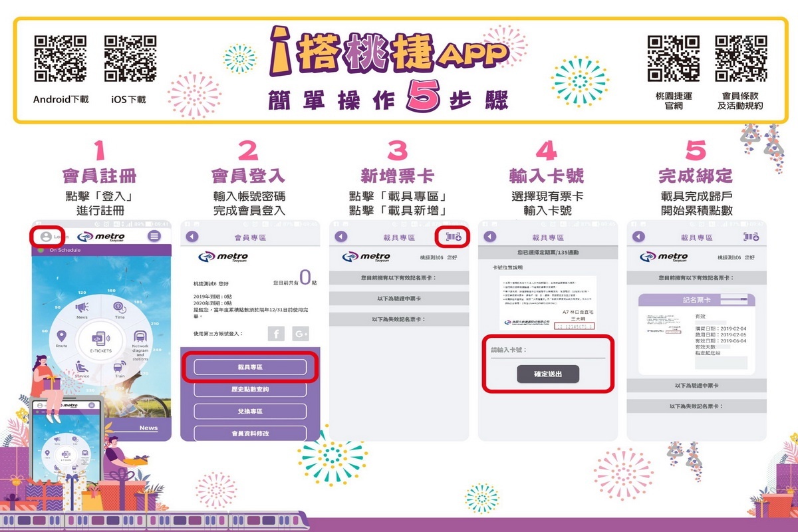Image resolution: width=798 pixels, height=532 pixels.
Task: Click 您目前擁有以下有效記名票卡 header in step 3
Action: point(399,277)
